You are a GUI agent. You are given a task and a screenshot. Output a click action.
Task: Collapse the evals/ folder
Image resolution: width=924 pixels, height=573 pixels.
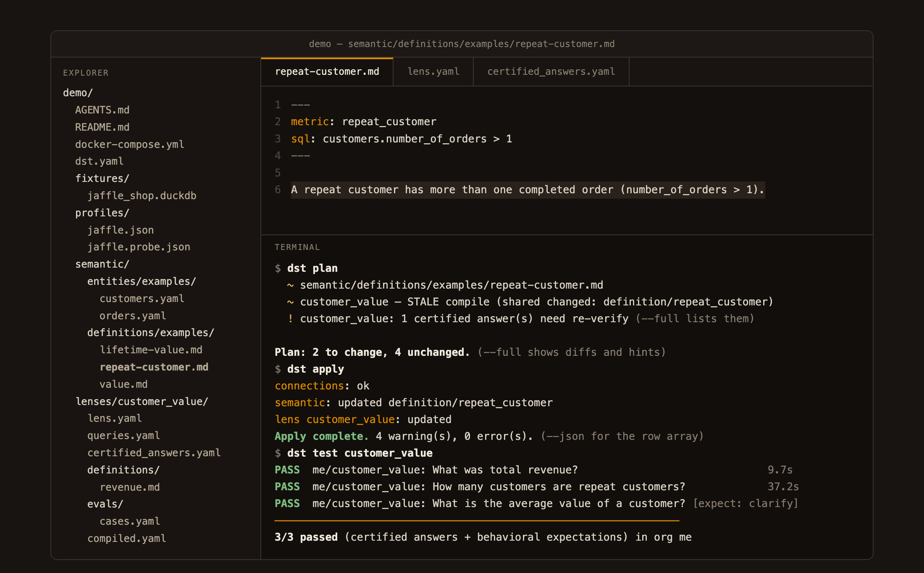pos(105,504)
